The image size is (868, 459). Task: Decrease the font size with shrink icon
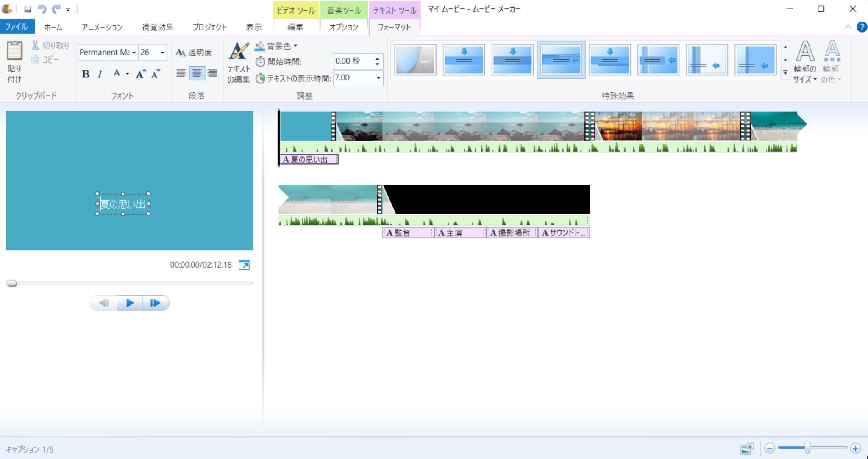point(156,74)
